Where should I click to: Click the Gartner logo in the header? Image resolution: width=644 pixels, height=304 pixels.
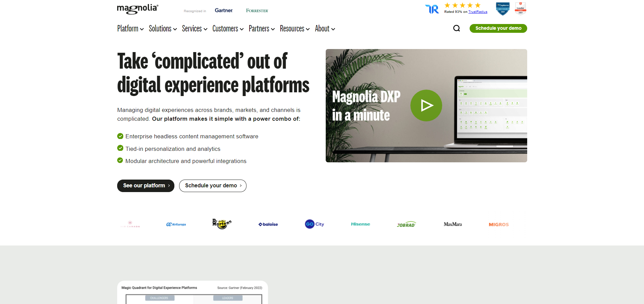click(x=223, y=10)
